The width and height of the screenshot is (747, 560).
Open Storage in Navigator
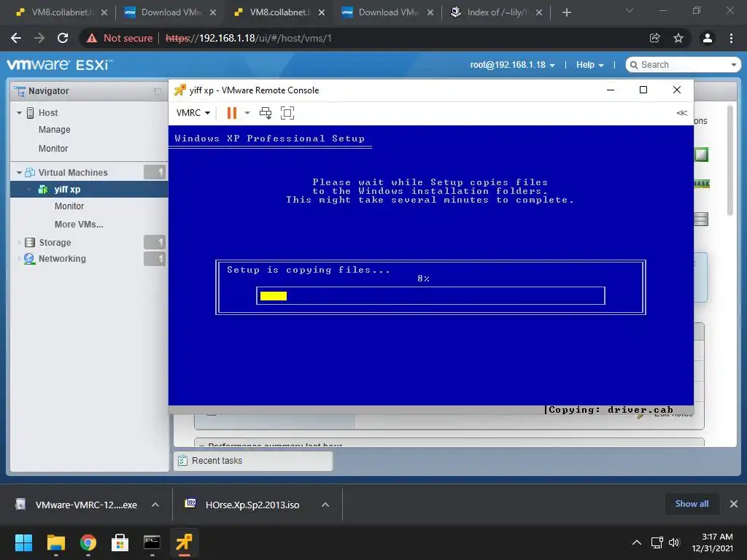pyautogui.click(x=55, y=242)
